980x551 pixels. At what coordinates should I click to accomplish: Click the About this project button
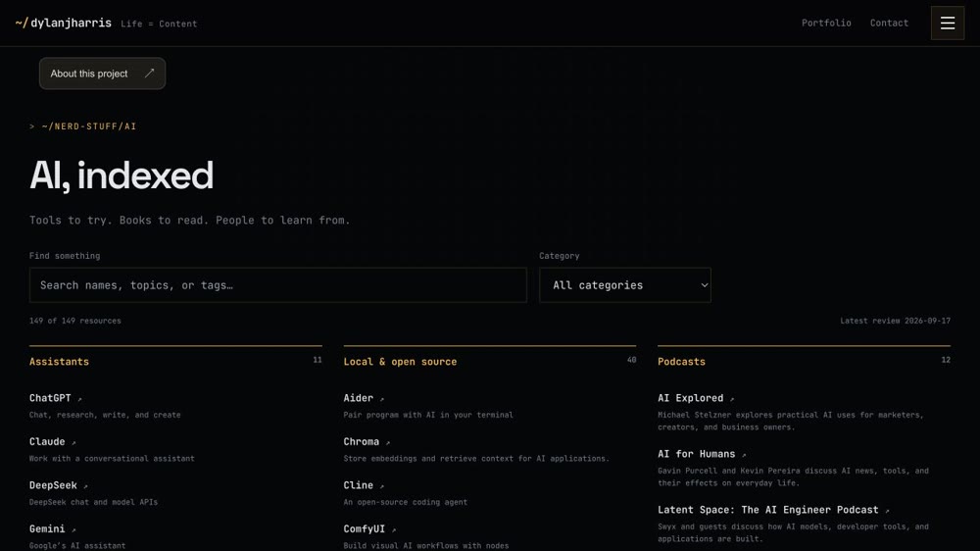pos(103,74)
